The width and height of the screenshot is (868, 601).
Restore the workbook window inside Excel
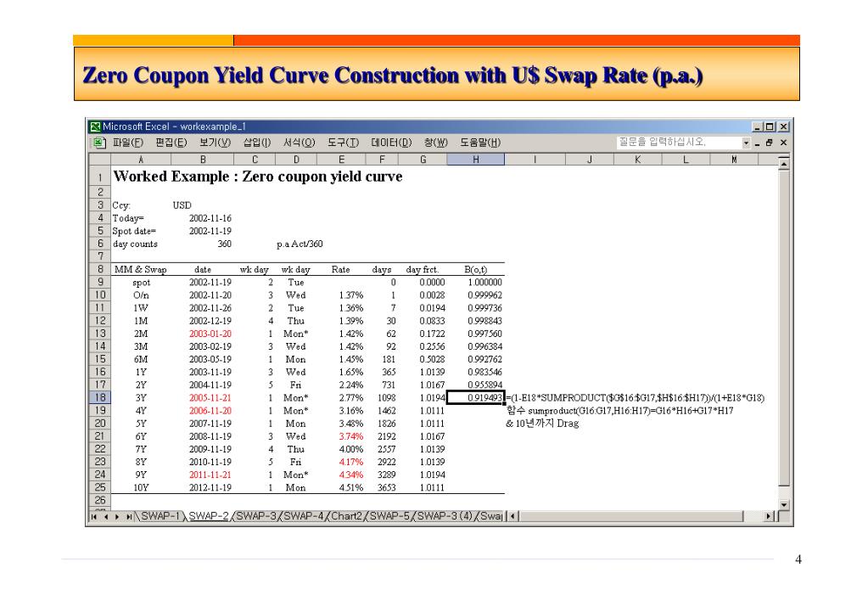[770, 143]
